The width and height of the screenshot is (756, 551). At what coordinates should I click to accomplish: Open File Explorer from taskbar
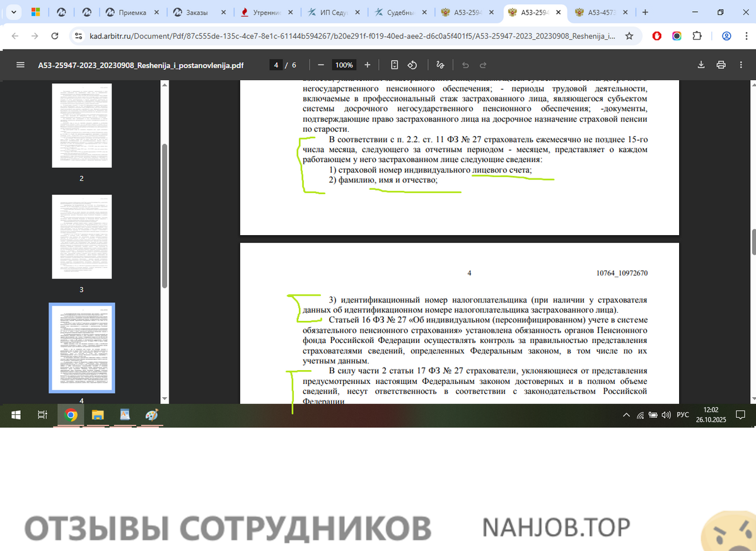click(x=98, y=415)
